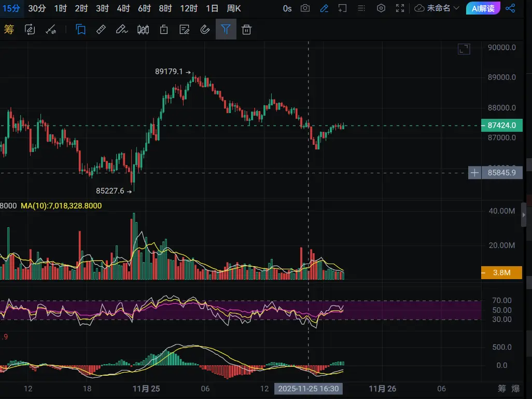Select the 1时 timeframe
Viewport: 532px width, 399px height.
pos(61,8)
